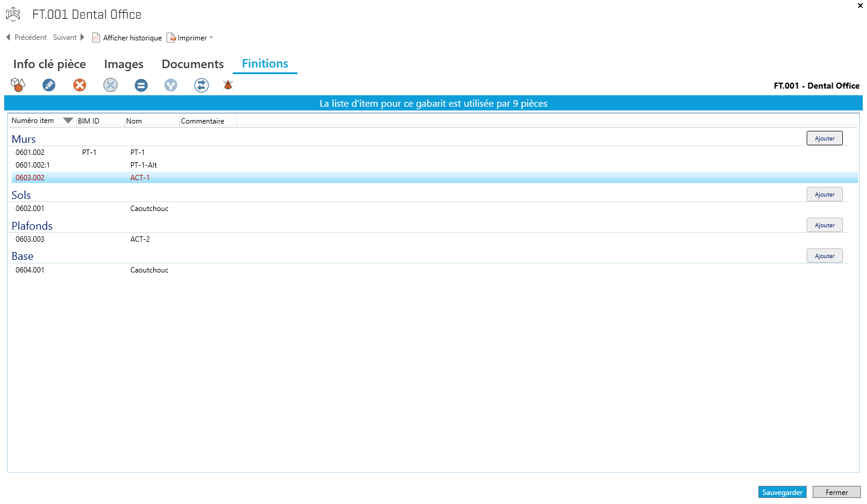Click the blue equals sign icon
This screenshot has height=504, width=867.
141,85
